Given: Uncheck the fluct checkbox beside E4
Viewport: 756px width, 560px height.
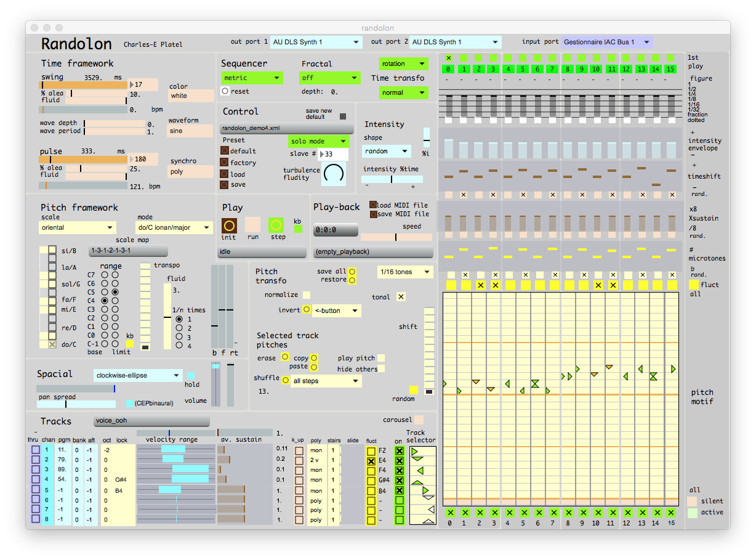Looking at the screenshot, I should (371, 461).
